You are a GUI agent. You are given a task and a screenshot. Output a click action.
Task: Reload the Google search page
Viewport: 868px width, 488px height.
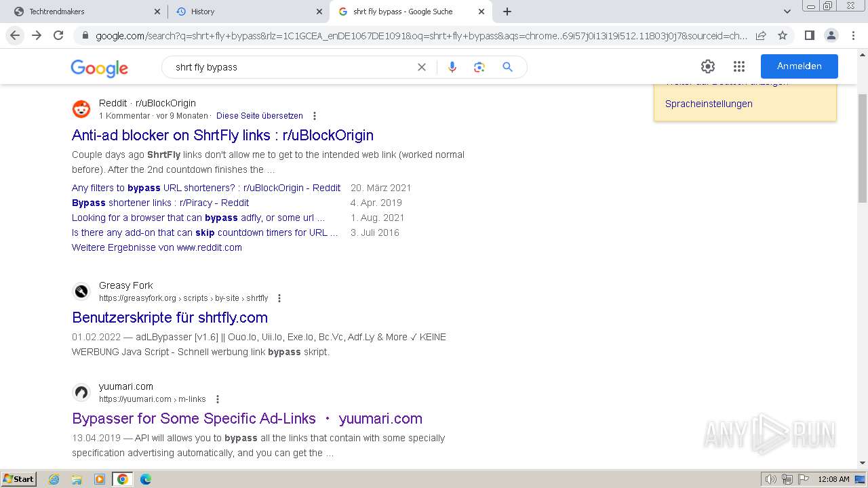[58, 35]
